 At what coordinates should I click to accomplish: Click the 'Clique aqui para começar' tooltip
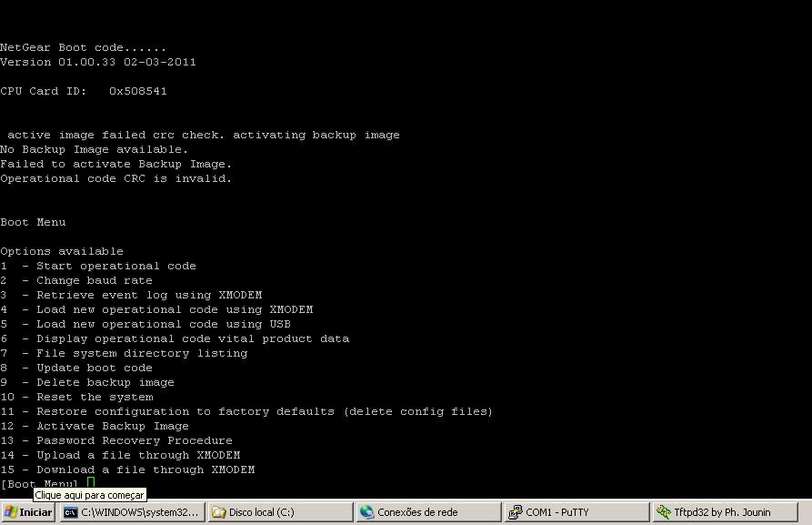click(89, 495)
